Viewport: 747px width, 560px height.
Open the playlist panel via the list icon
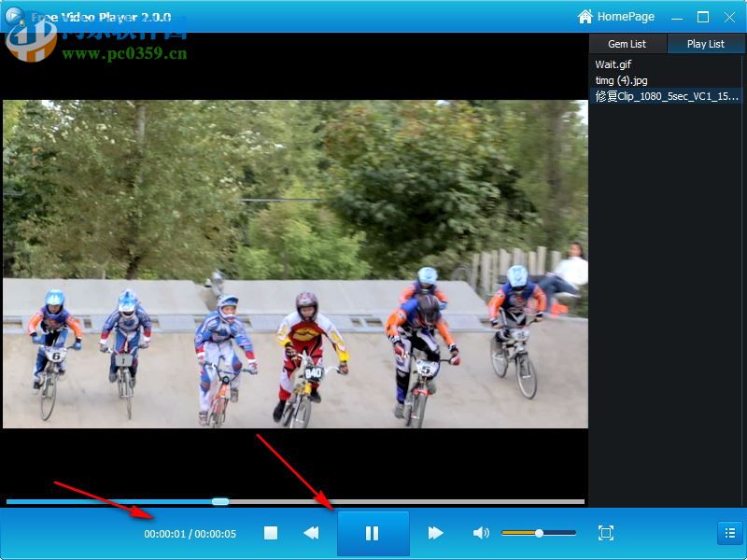tap(729, 533)
